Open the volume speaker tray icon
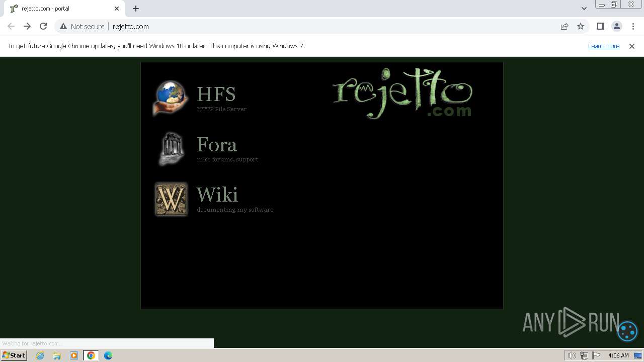 [572, 355]
